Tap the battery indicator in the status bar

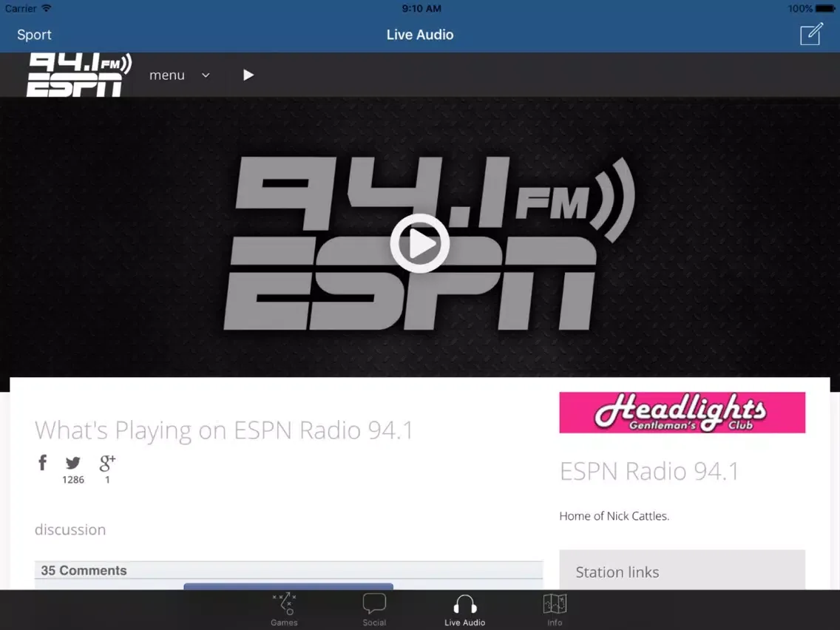(x=825, y=9)
